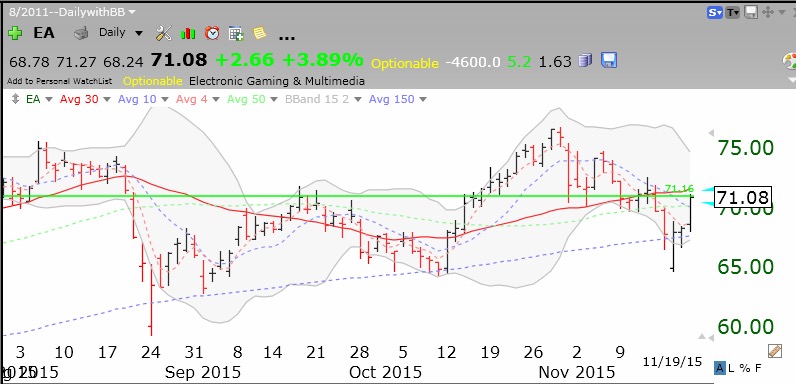Open the yellow sticky note icon
Image resolution: width=796 pixels, height=384 pixels.
(x=259, y=34)
